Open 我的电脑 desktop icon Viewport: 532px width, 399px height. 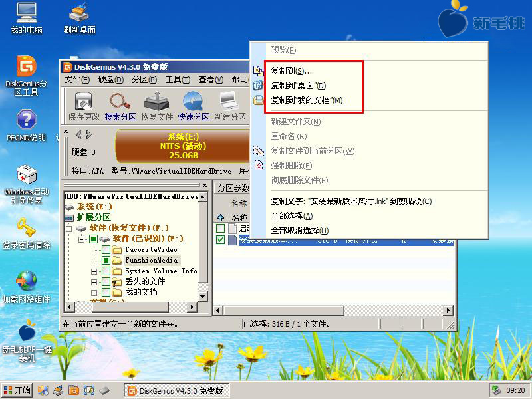pos(26,19)
